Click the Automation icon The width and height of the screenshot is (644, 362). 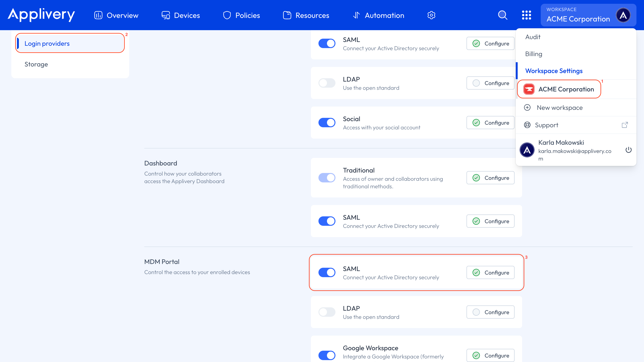point(356,15)
